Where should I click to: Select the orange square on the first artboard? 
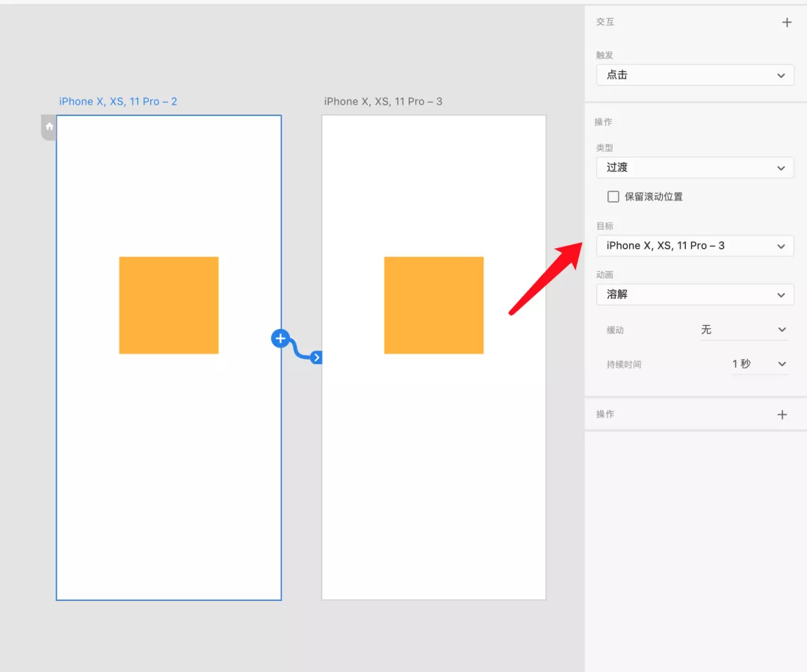pos(169,305)
